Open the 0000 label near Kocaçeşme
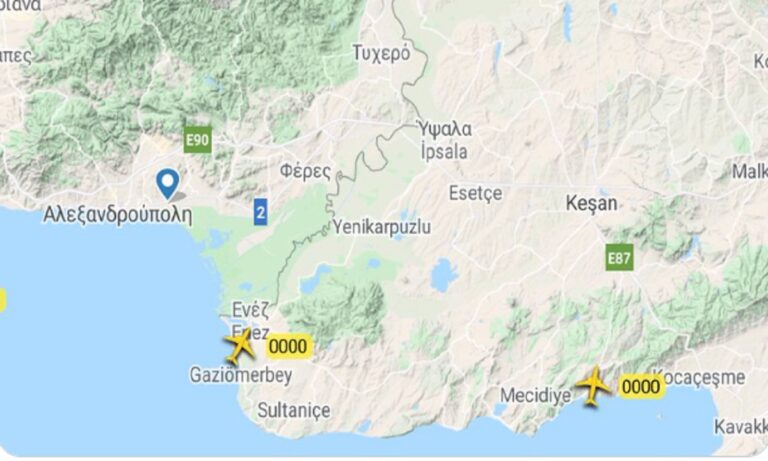Screen dimensions: 768x461 tap(641, 387)
